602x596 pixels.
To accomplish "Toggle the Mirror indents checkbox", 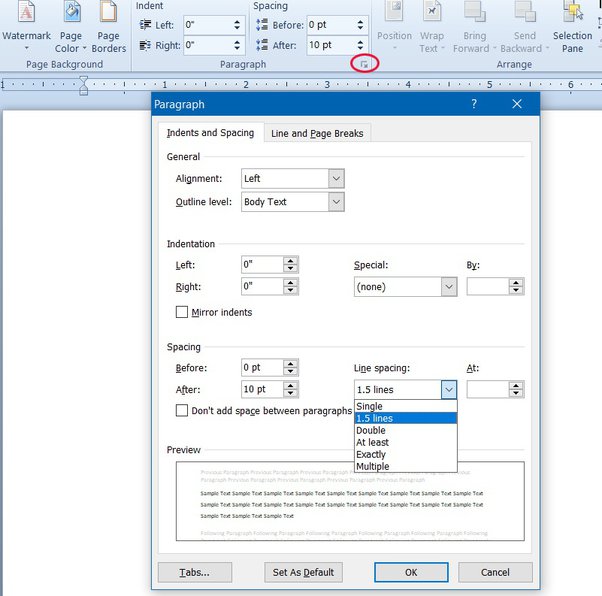I will [182, 312].
